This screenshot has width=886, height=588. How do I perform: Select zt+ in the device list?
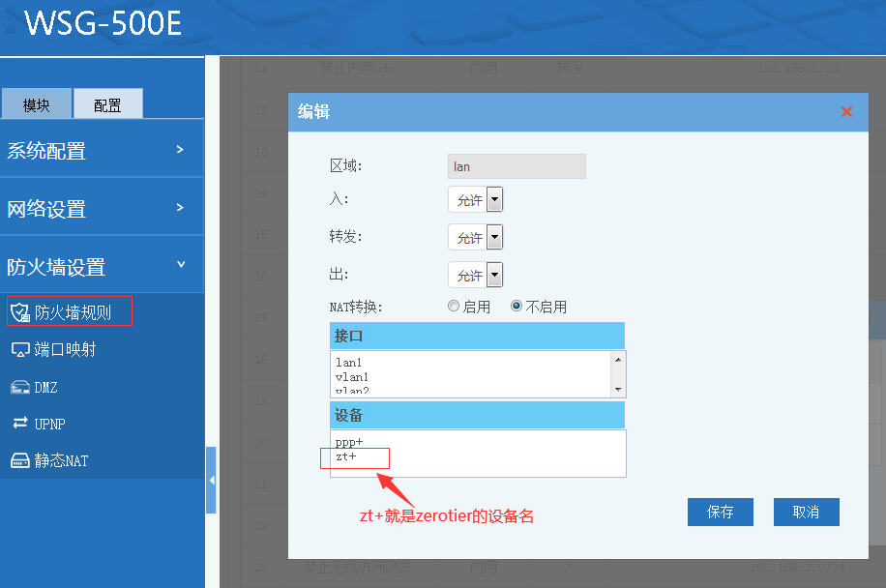tap(346, 456)
